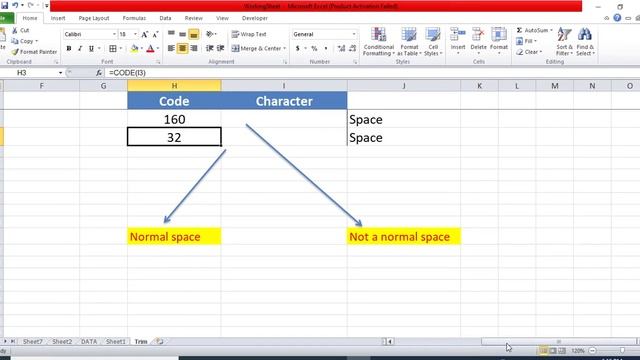Click Accounting Number Format dollar icon
The width and height of the screenshot is (640, 360).
click(298, 49)
